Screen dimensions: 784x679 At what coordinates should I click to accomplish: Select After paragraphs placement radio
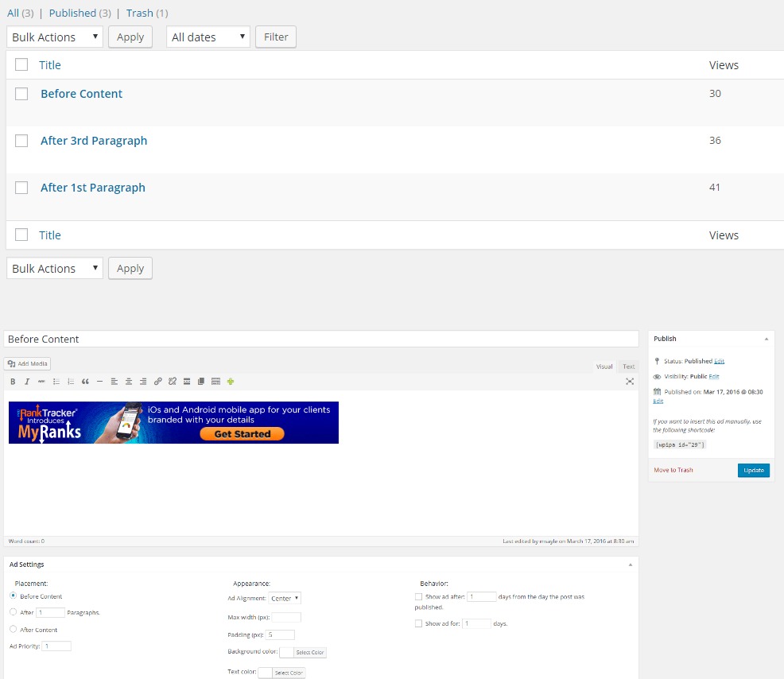(14, 611)
